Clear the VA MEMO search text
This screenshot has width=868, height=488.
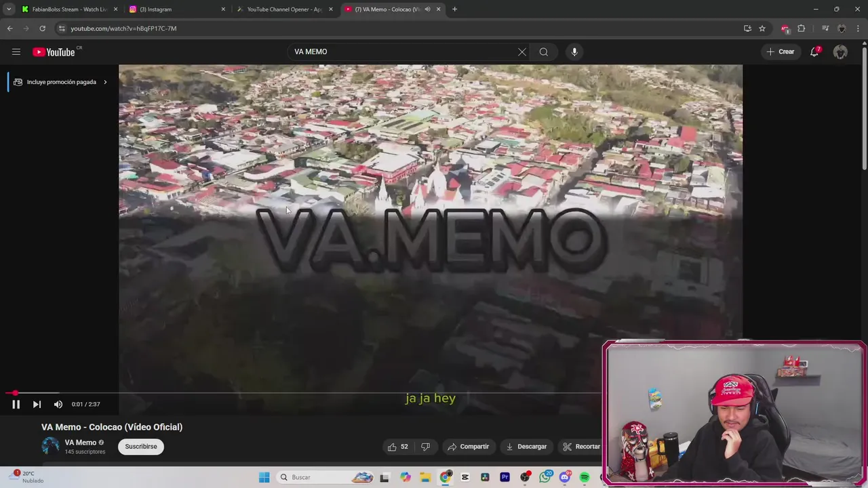[522, 52]
